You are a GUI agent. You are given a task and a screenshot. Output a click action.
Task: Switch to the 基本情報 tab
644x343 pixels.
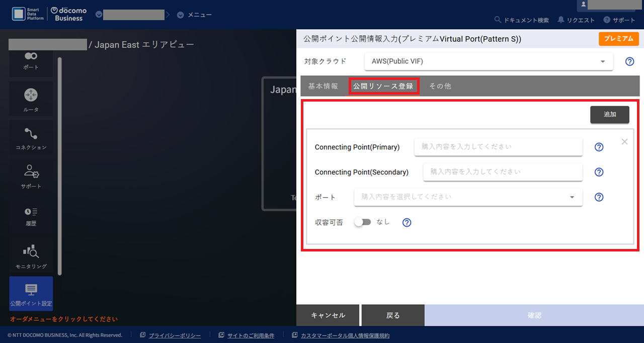point(324,86)
